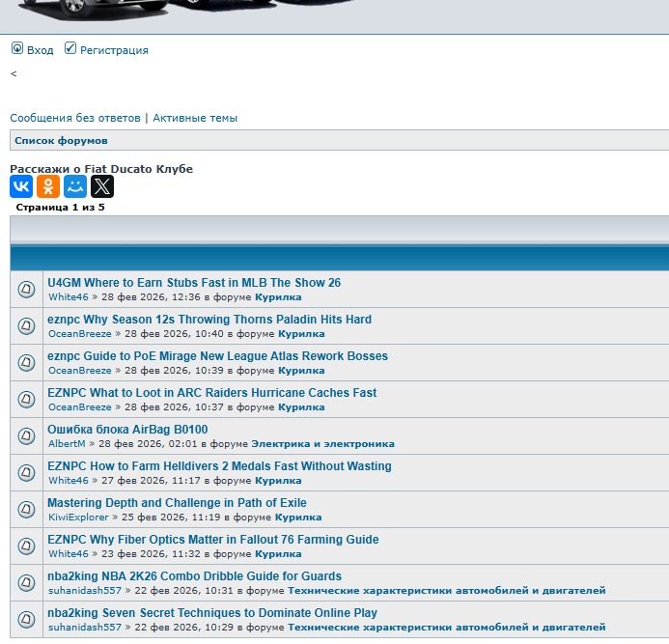Open topic EZNPC How to Farm Helldivers 2 Medals
669x644 pixels.
pyautogui.click(x=219, y=466)
